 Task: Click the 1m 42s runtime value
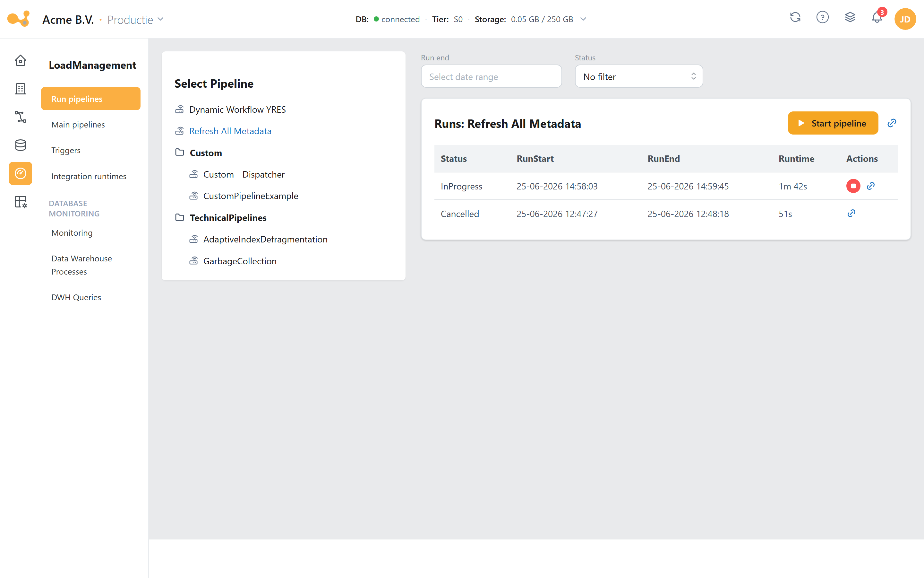793,187
